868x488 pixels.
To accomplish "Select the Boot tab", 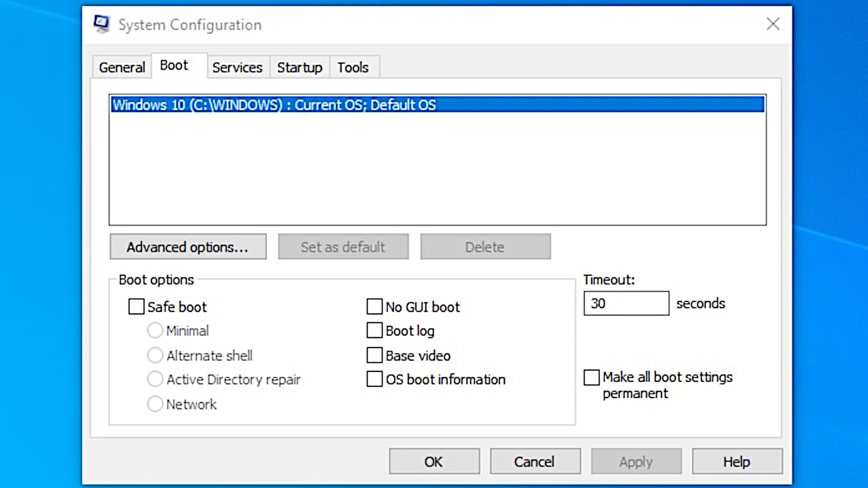I will coord(179,66).
